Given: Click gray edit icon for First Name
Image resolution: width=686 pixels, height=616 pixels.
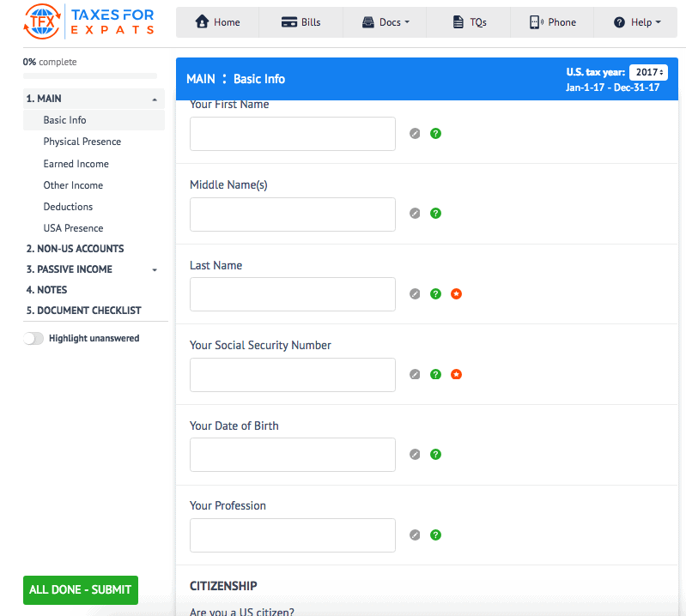Looking at the screenshot, I should [x=415, y=133].
